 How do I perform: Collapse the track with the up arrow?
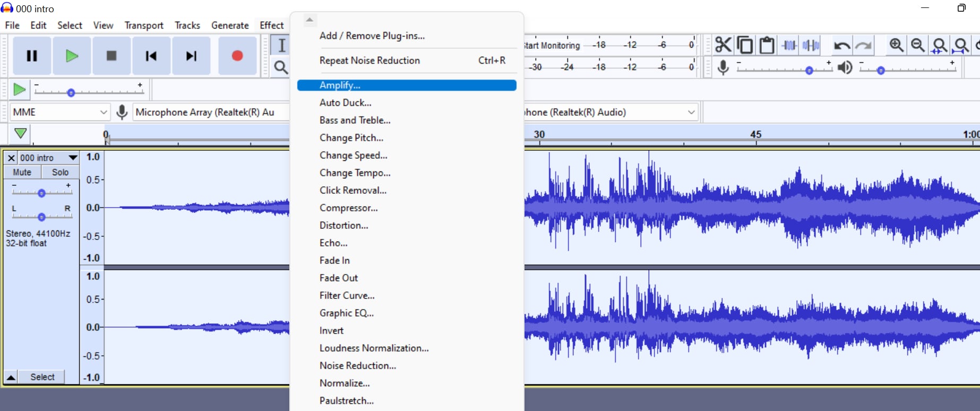(11, 377)
